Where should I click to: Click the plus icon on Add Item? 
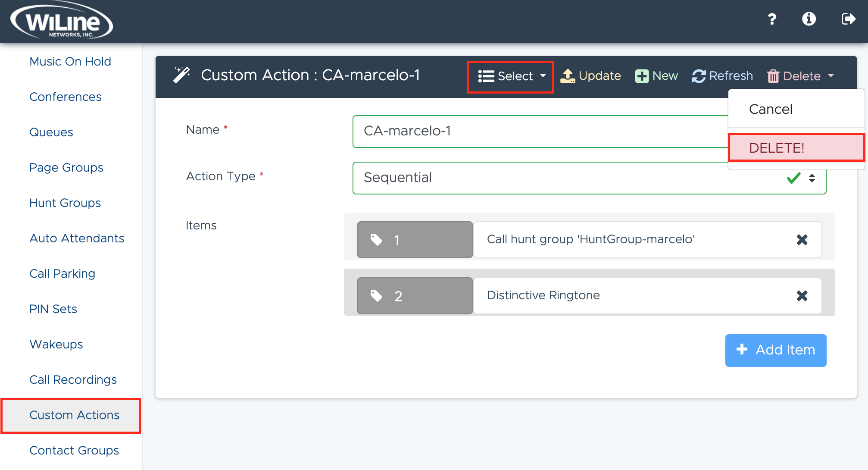point(742,349)
